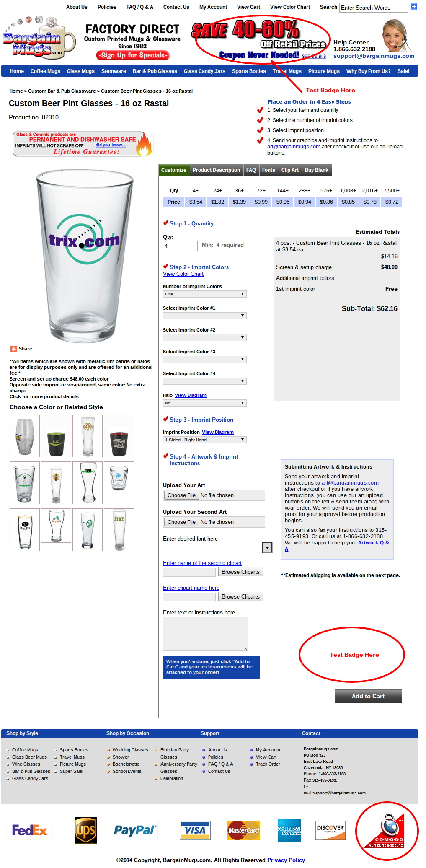The width and height of the screenshot is (426, 868).
Task: Click the blue search arrow icon
Action: (414, 7)
